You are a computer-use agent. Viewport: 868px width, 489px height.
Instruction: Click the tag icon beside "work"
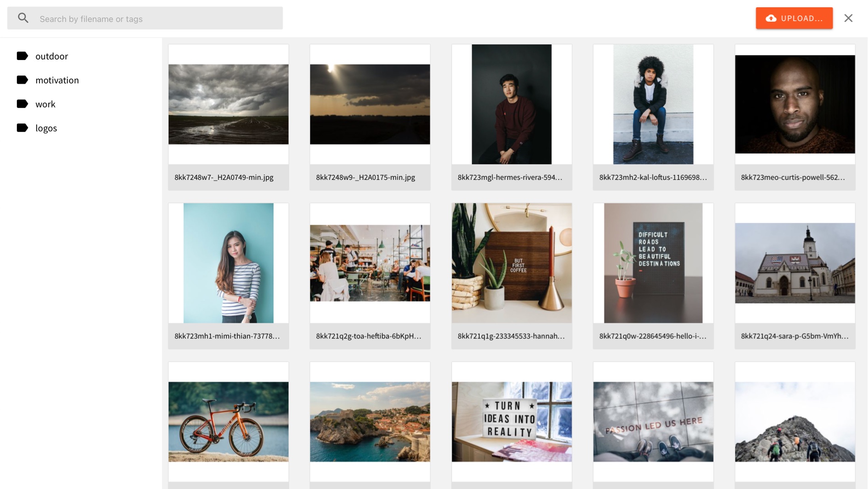click(22, 103)
